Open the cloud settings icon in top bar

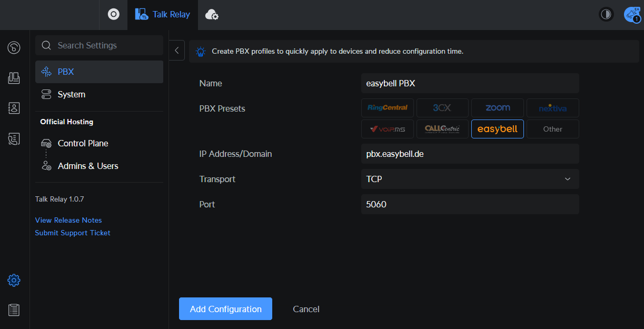tap(212, 15)
